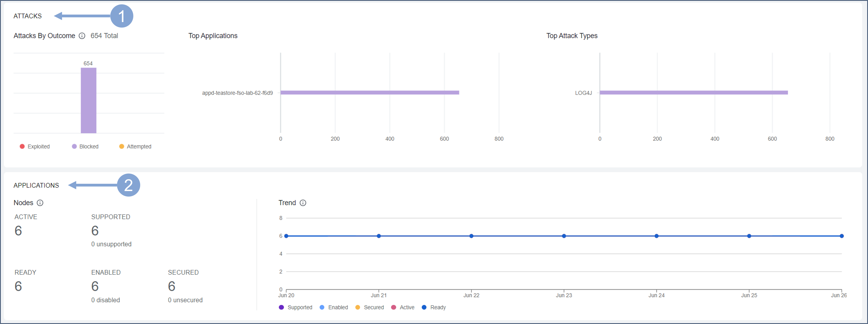Click the Active nodes count value
Screen dimensions: 868x324
coord(18,231)
